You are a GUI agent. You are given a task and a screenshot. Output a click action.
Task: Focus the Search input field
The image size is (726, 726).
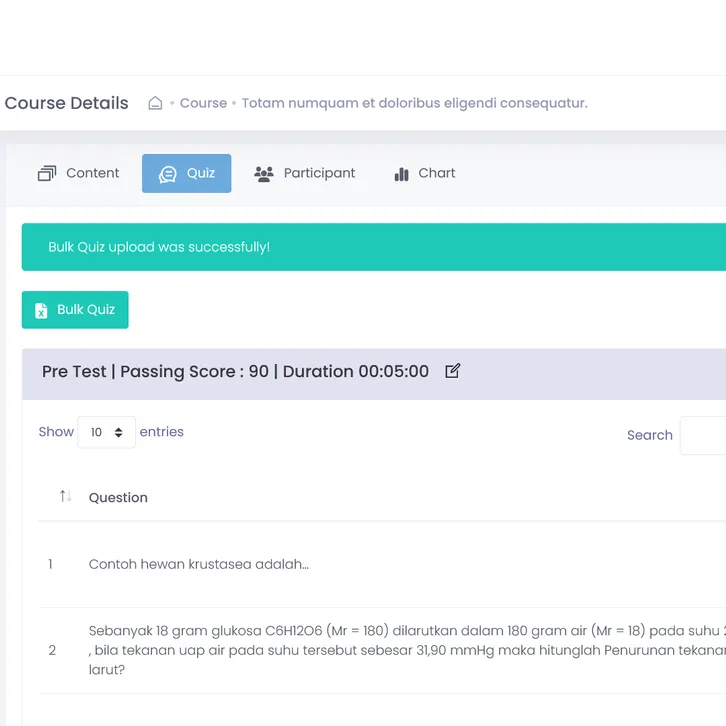(703, 435)
